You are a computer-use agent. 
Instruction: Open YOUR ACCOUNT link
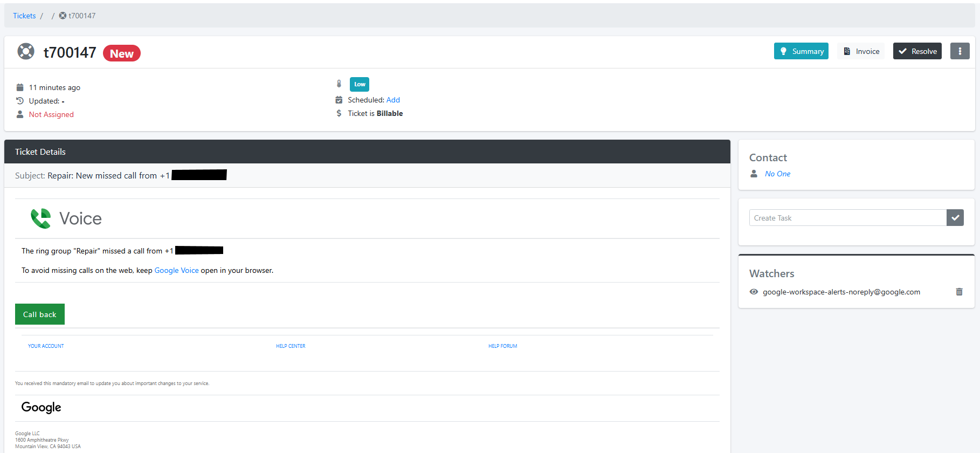click(46, 346)
